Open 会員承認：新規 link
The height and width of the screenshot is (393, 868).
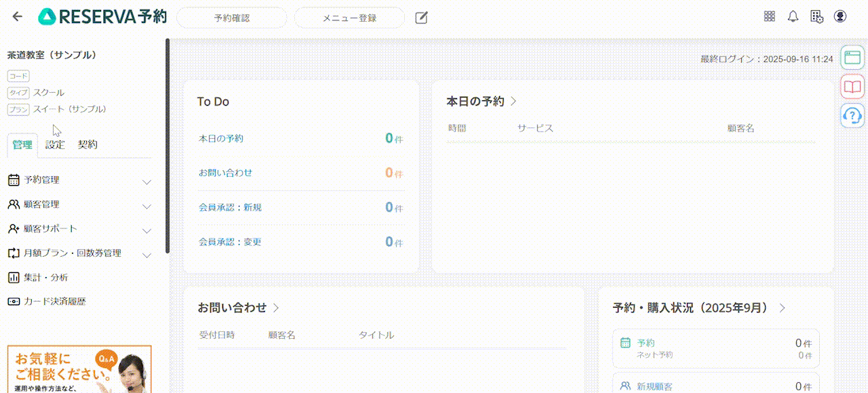[x=230, y=207]
